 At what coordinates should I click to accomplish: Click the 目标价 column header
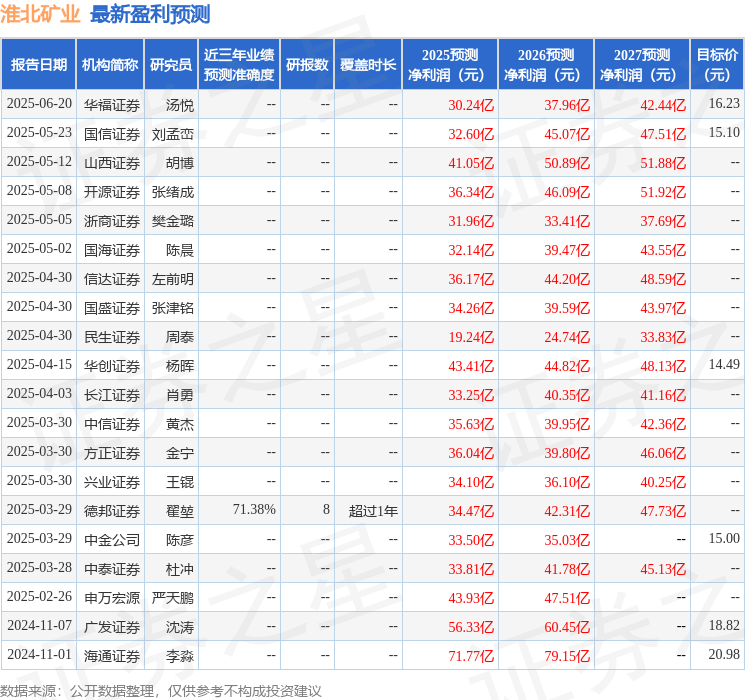click(717, 65)
